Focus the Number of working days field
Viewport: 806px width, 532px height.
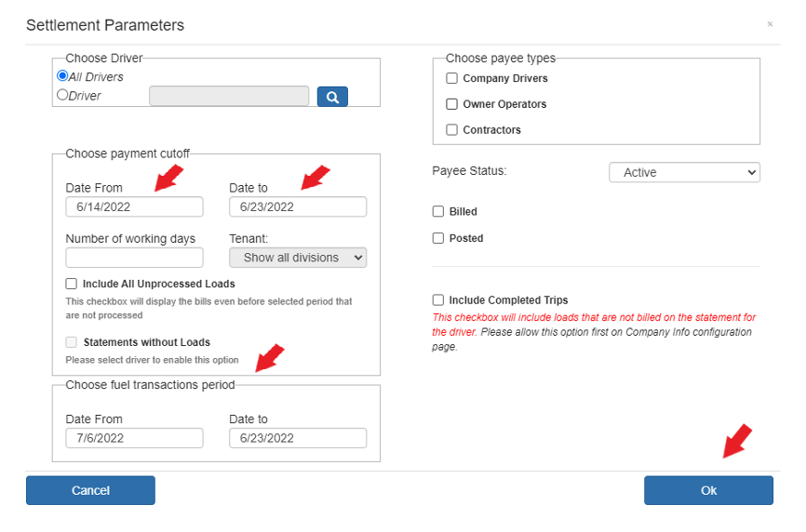click(134, 258)
